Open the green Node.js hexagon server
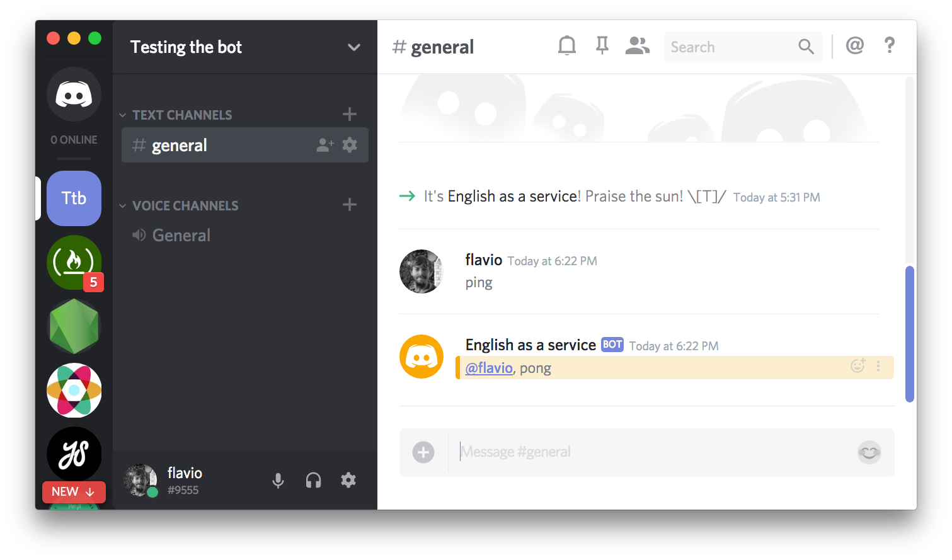Screen dimensions: 952x560 click(74, 326)
